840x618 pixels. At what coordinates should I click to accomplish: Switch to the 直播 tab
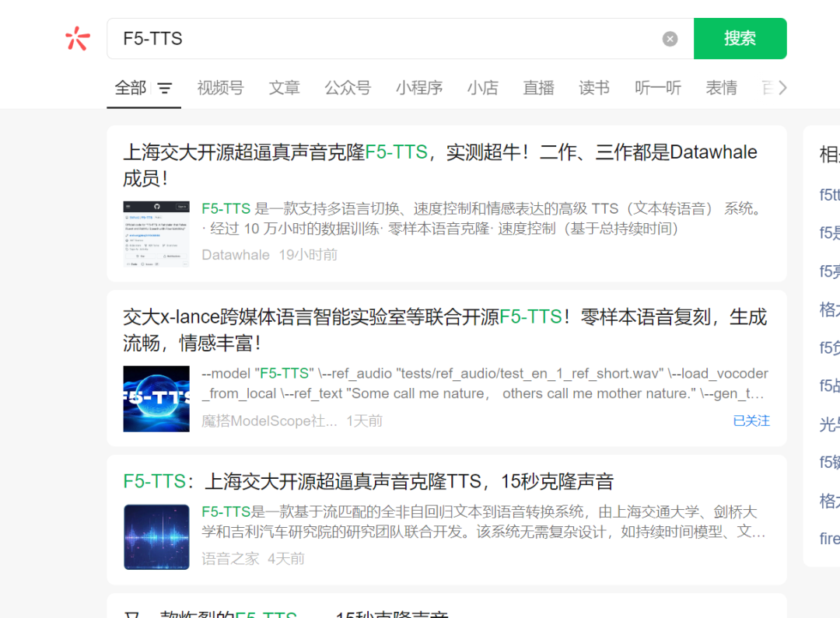pyautogui.click(x=538, y=88)
